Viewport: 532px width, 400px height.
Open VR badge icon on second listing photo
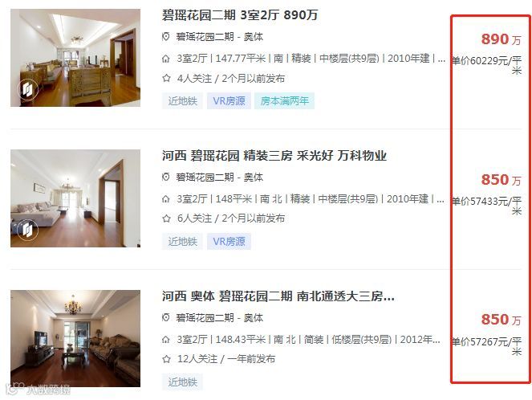point(28,230)
